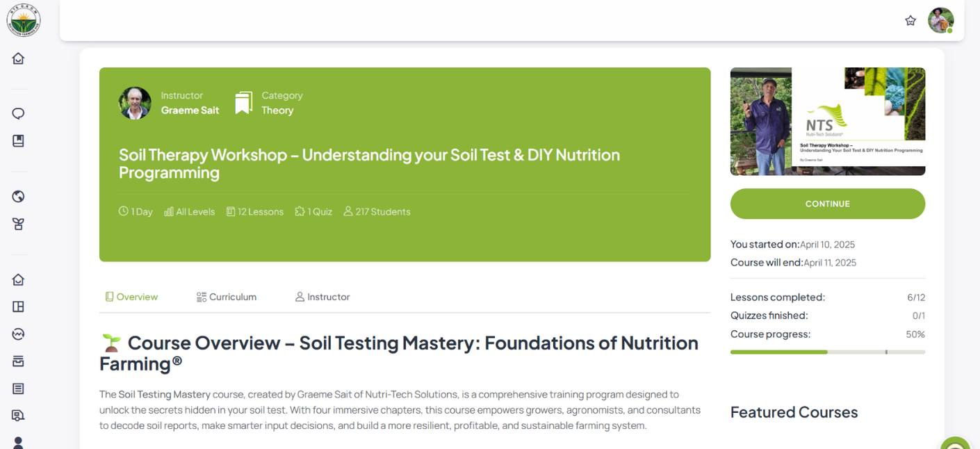Click the activity chart sidebar icon
The width and height of the screenshot is (980, 449).
pos(19,334)
